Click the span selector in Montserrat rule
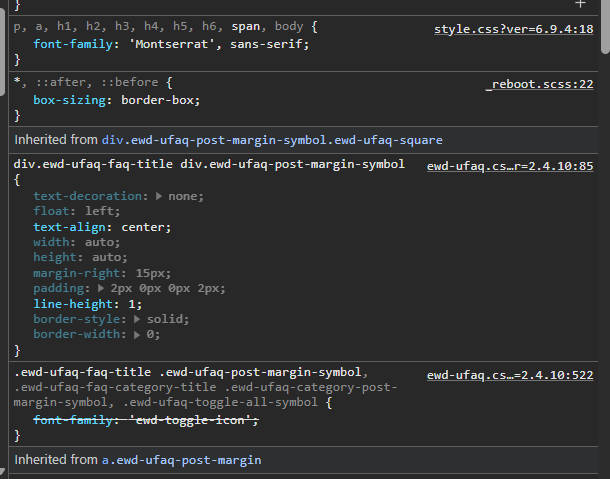This screenshot has width=610, height=479. click(x=245, y=26)
